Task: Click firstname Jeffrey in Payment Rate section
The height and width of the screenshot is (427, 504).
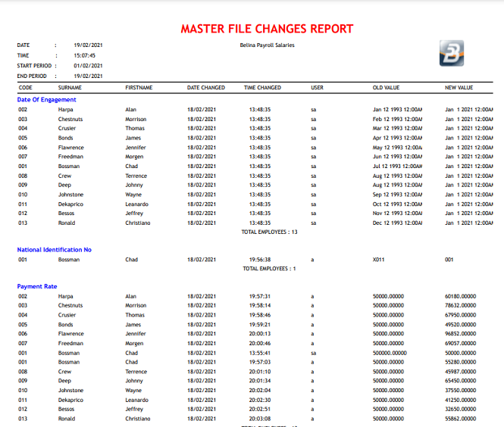Action: coord(134,409)
